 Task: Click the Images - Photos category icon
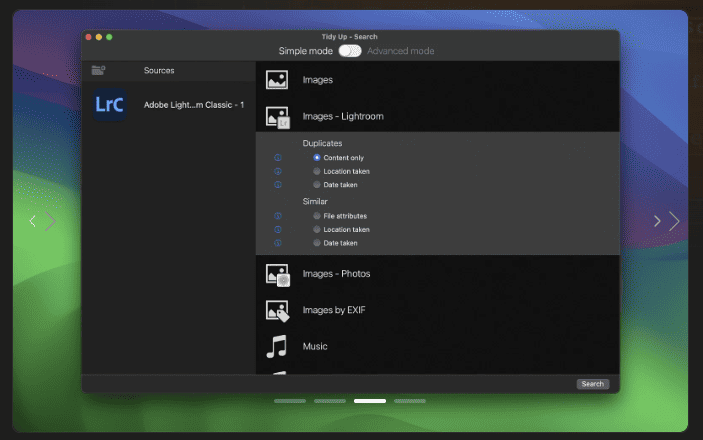(x=278, y=274)
